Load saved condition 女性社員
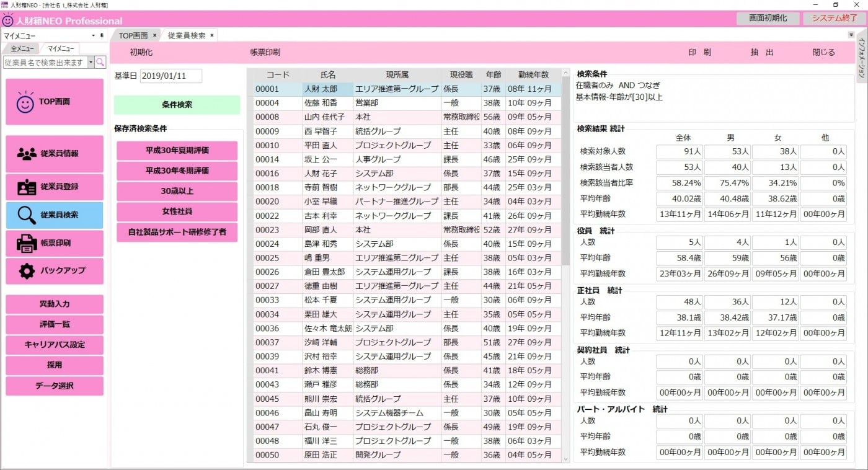This screenshot has width=868, height=470. click(177, 212)
